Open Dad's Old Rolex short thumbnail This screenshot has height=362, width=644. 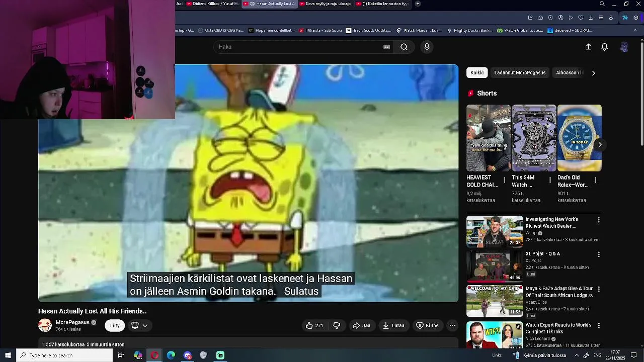pyautogui.click(x=579, y=138)
